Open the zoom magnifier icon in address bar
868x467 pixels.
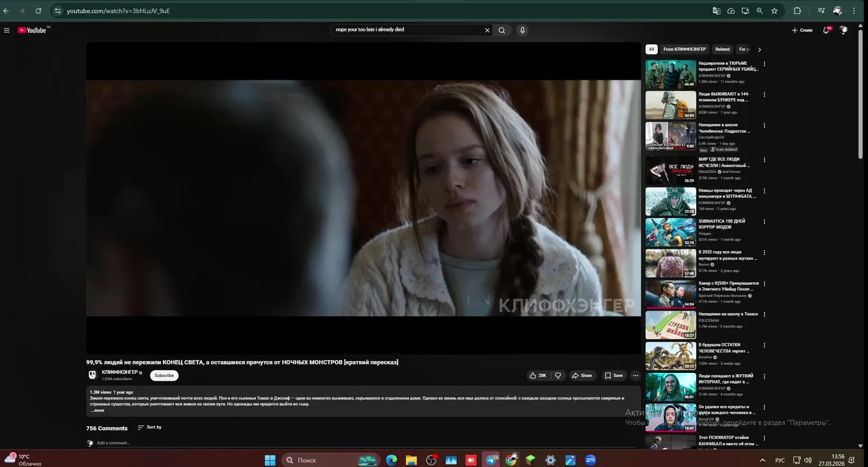[x=760, y=11]
